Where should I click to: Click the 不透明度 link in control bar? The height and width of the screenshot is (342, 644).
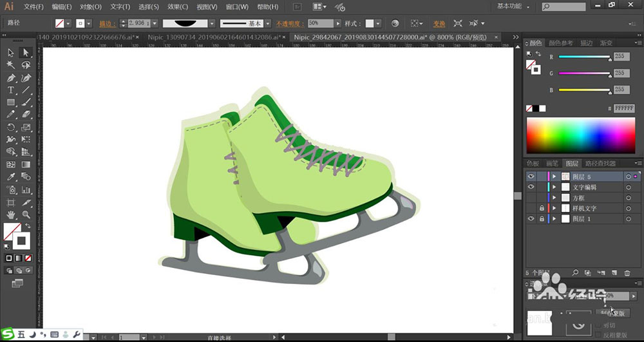tap(290, 23)
